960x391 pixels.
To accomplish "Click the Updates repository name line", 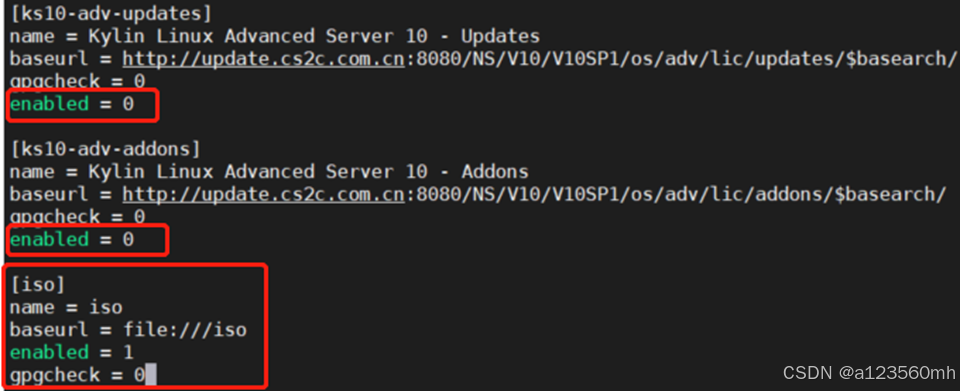I will pos(274,36).
